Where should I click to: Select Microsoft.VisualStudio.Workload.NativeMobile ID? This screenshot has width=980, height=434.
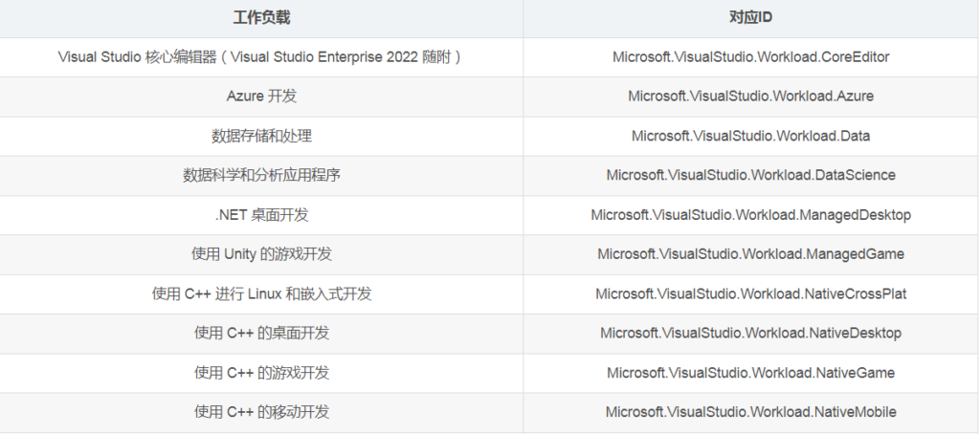(750, 413)
